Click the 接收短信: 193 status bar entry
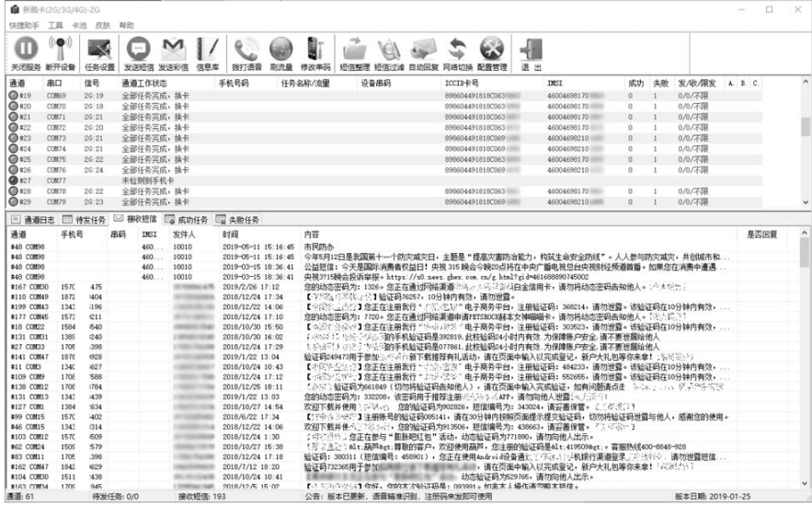 click(x=202, y=496)
